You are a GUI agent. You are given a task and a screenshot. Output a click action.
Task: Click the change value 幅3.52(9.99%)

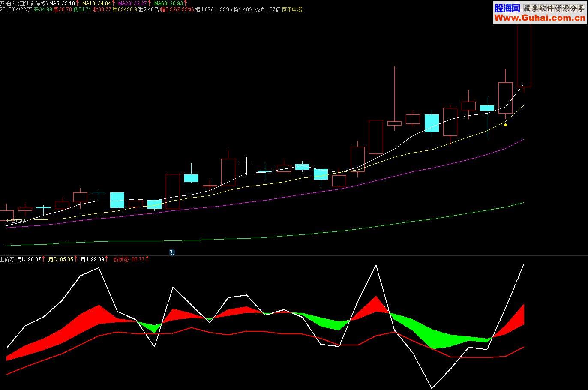[177, 9]
